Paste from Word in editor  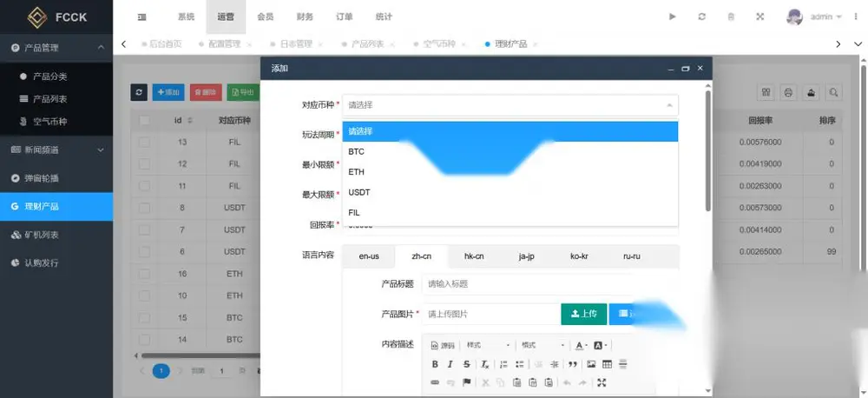[x=549, y=382]
